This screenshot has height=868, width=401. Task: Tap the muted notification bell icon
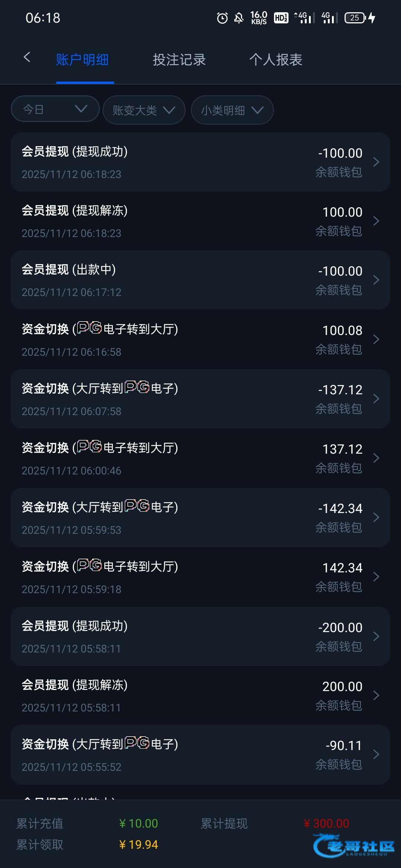pos(239,18)
